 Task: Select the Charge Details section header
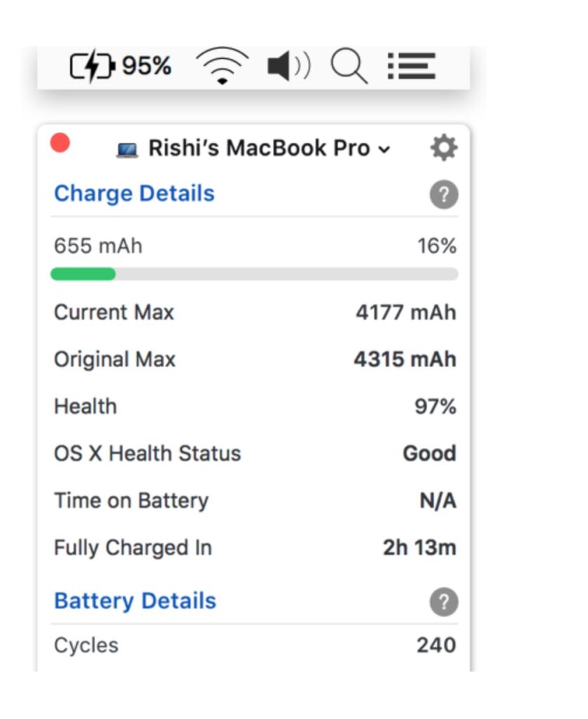coord(133,193)
